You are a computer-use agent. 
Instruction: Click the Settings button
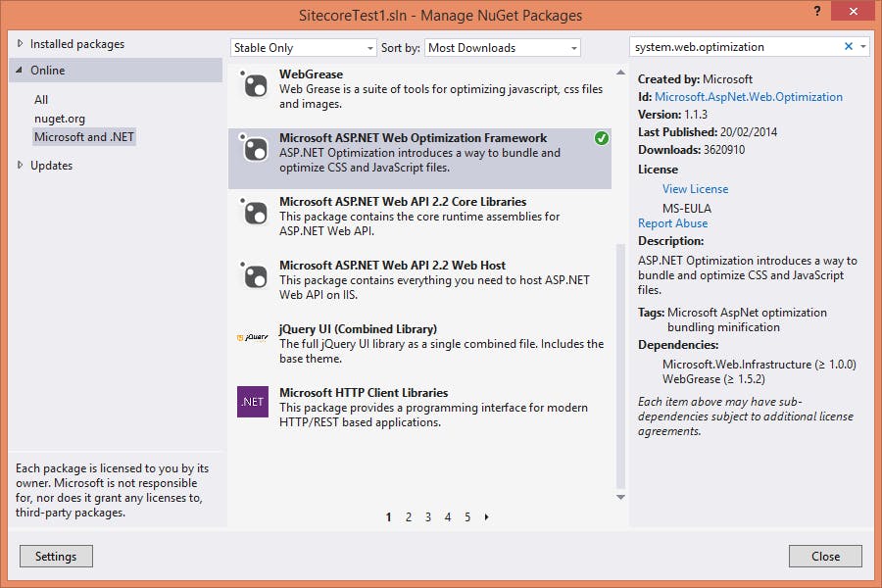point(56,556)
